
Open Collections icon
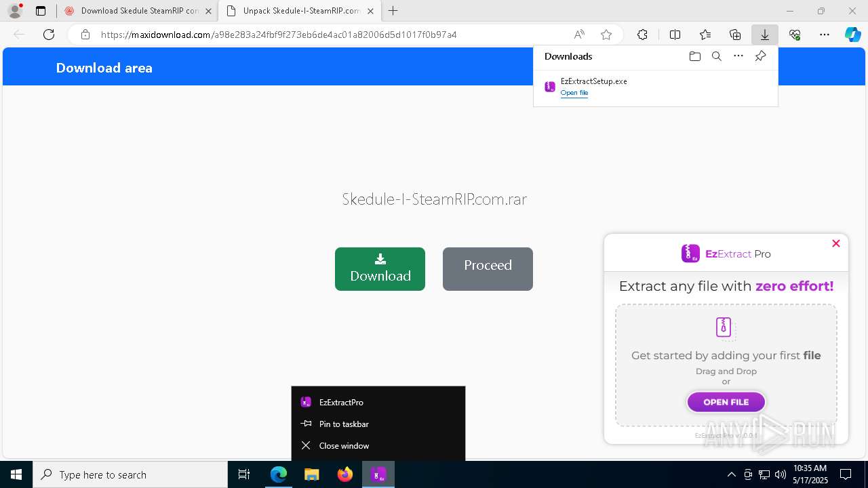click(x=735, y=35)
